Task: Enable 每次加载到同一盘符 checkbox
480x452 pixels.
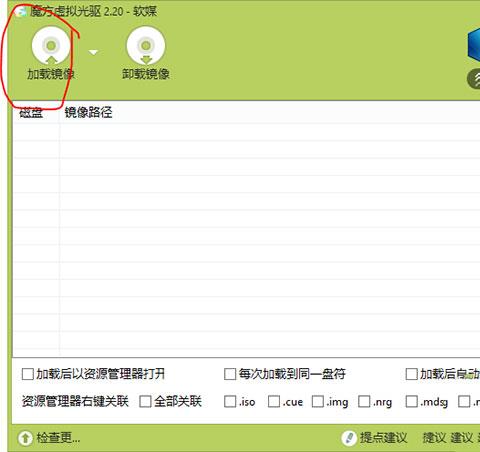Action: tap(230, 374)
